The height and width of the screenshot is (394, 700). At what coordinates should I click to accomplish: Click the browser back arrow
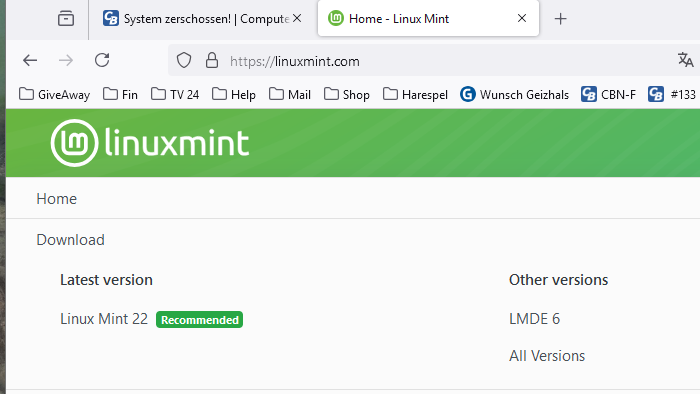pyautogui.click(x=30, y=60)
